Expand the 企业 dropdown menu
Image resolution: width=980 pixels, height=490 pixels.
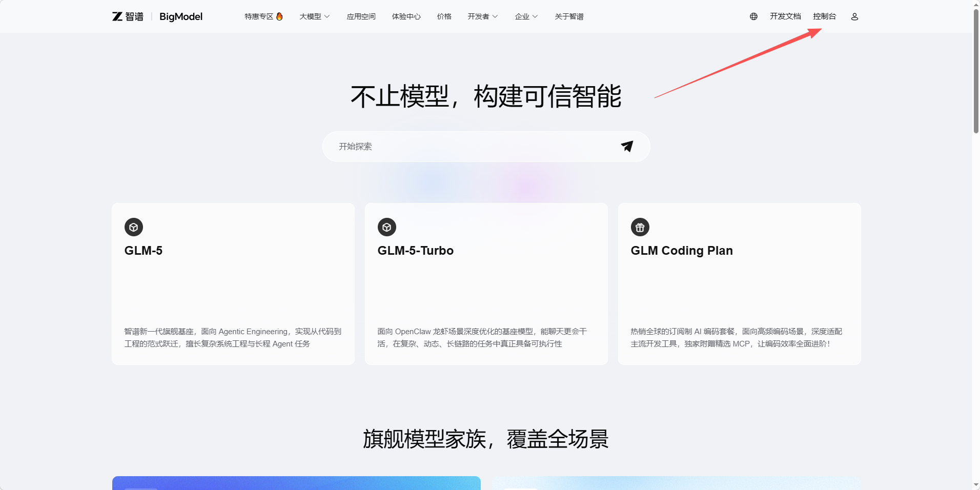(526, 16)
